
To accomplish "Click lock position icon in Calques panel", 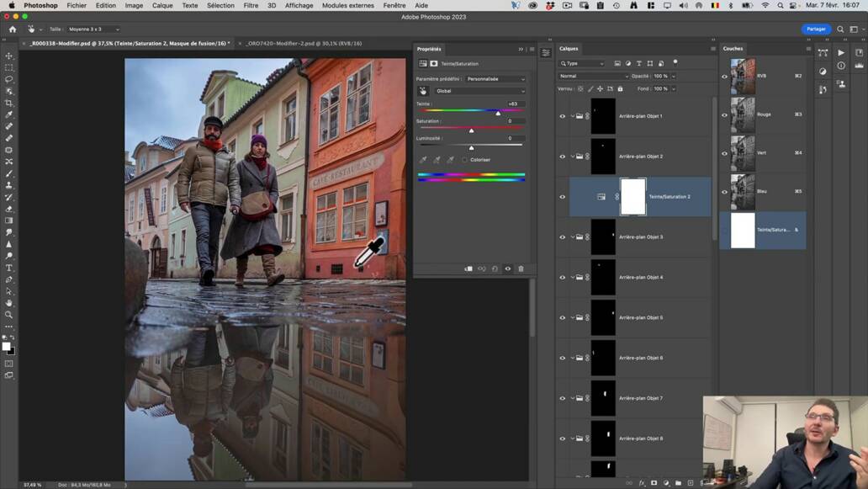I will coord(600,88).
